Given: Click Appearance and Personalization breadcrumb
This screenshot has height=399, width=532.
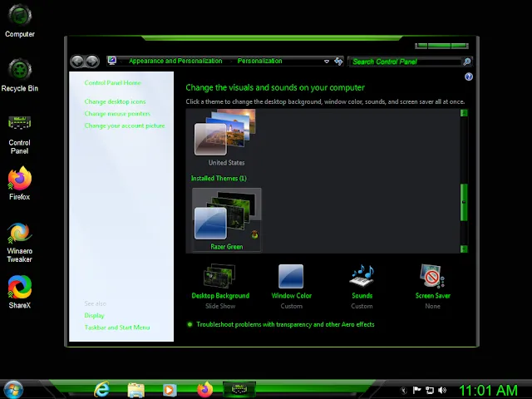Looking at the screenshot, I should tap(175, 61).
